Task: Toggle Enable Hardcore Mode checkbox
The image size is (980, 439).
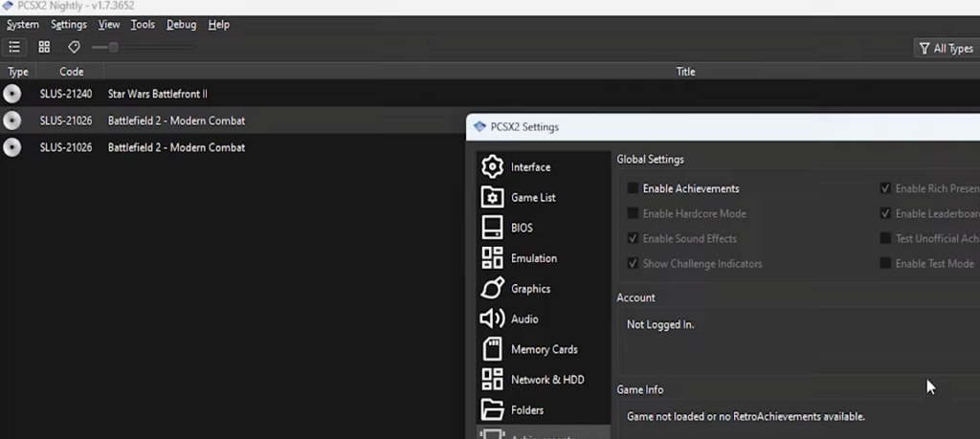Action: tap(633, 214)
